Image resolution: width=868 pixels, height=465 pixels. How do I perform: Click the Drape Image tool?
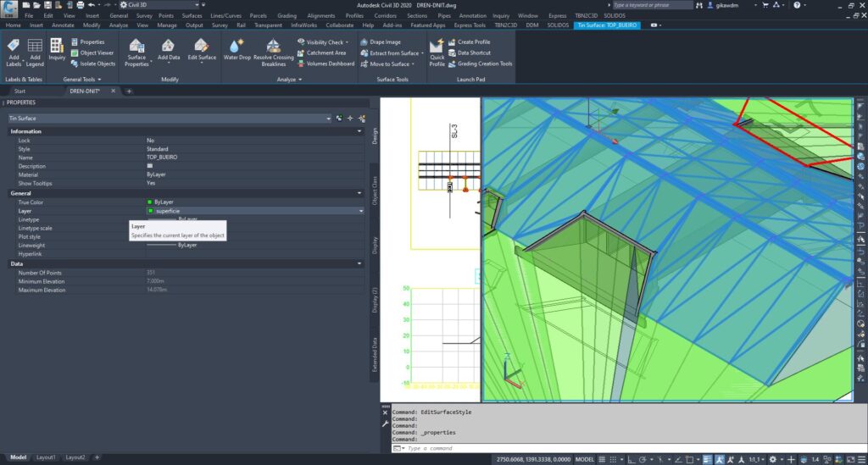coord(381,42)
